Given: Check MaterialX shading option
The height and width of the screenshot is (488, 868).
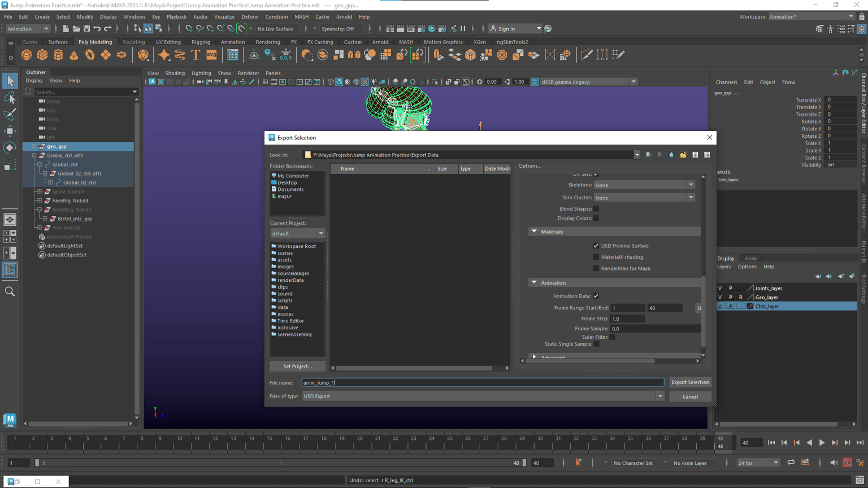Looking at the screenshot, I should point(596,257).
